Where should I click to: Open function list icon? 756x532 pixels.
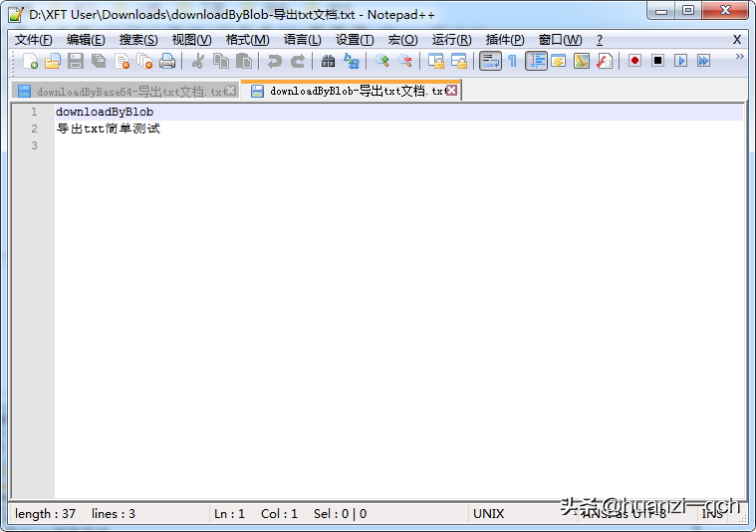[605, 61]
